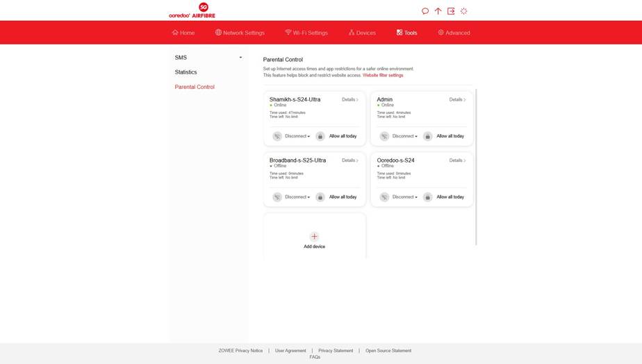The height and width of the screenshot is (364, 642).
Task: View Details for Shamikh-s-S24-Ultra
Action: 350,99
